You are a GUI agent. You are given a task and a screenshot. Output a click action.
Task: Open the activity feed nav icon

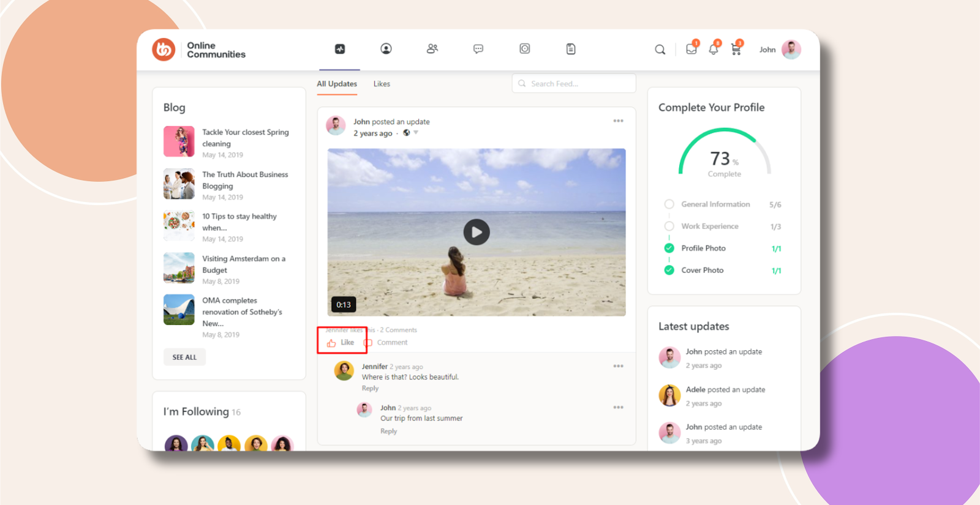tap(340, 49)
